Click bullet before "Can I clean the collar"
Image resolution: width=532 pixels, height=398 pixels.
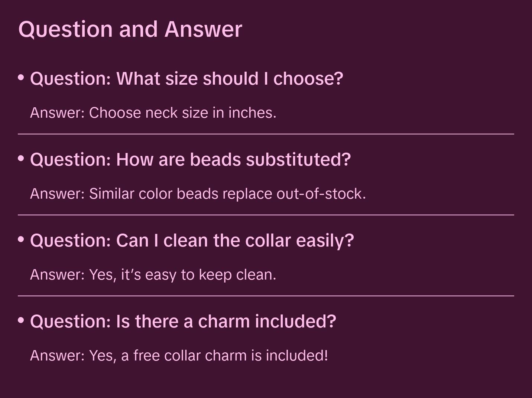tap(21, 239)
